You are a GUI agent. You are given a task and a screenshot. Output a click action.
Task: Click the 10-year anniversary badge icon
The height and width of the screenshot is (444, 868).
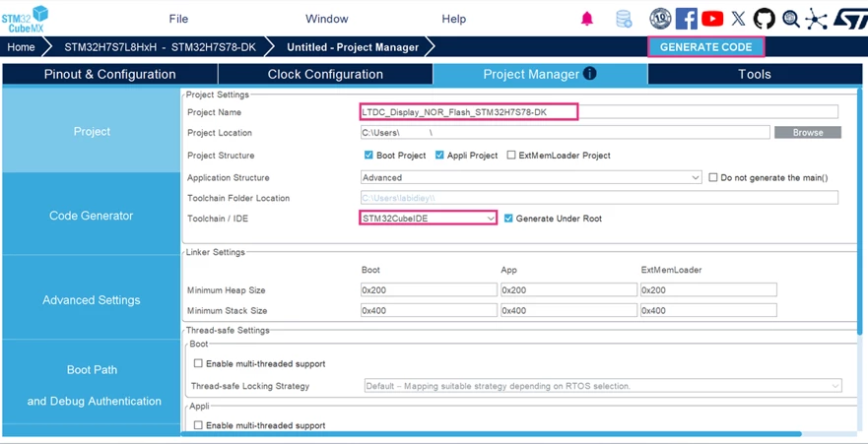(x=660, y=19)
